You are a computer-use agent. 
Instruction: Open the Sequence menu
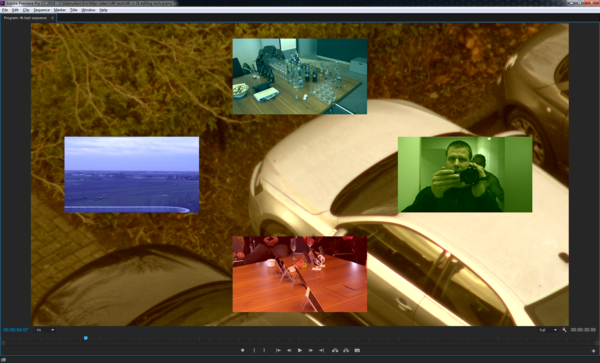point(41,10)
